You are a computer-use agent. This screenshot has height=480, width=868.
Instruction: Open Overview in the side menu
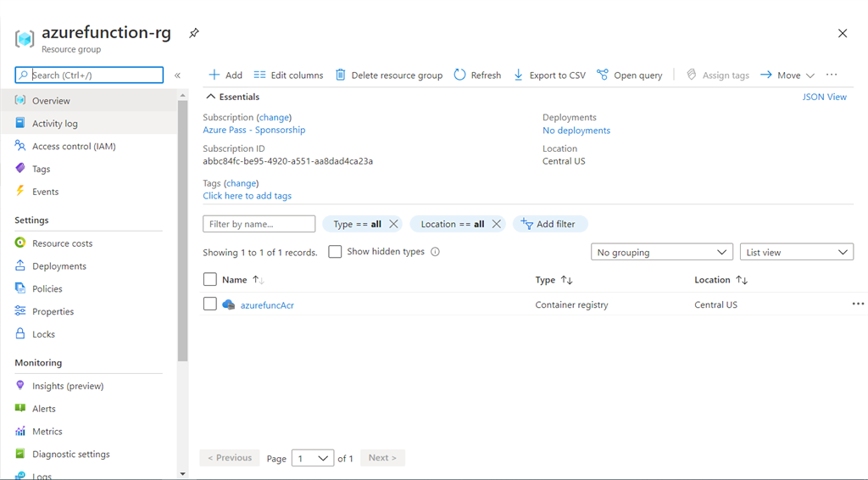51,101
